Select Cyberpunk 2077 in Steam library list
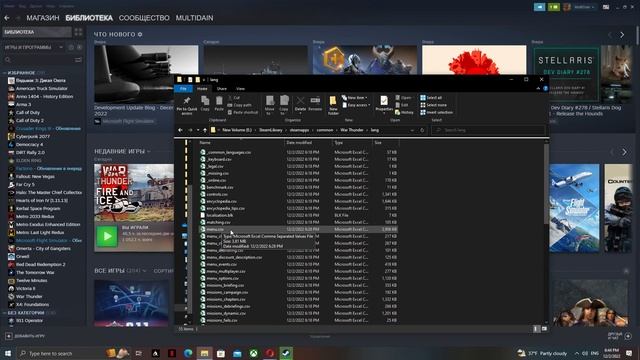 (33, 137)
